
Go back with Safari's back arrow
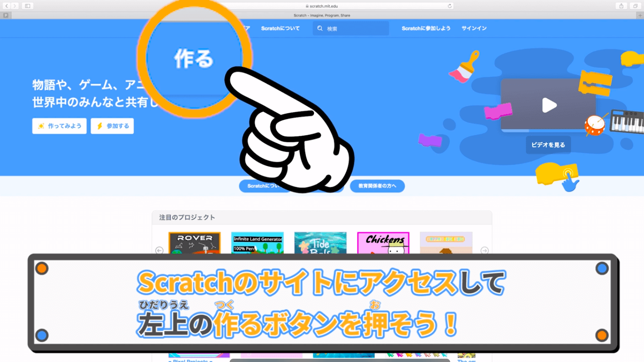[x=7, y=6]
